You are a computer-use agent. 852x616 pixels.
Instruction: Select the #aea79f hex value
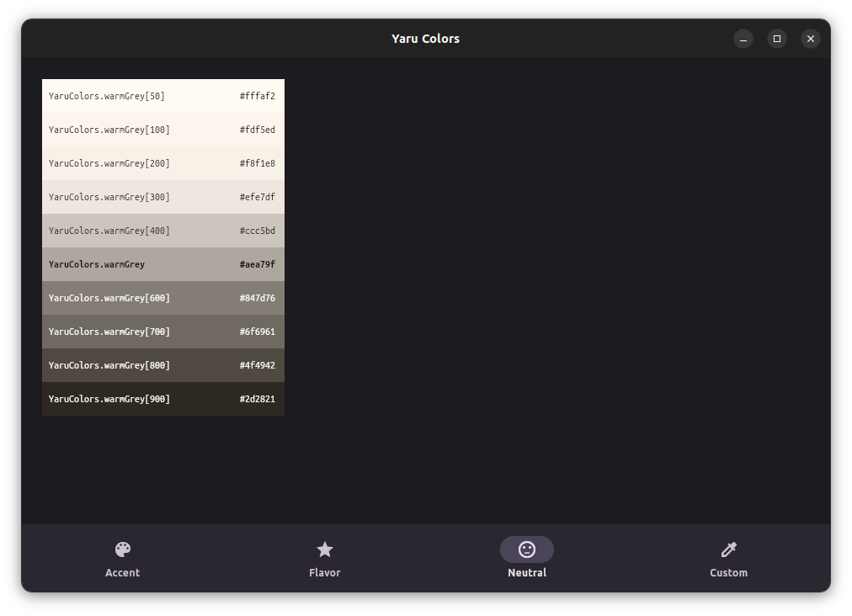point(258,264)
